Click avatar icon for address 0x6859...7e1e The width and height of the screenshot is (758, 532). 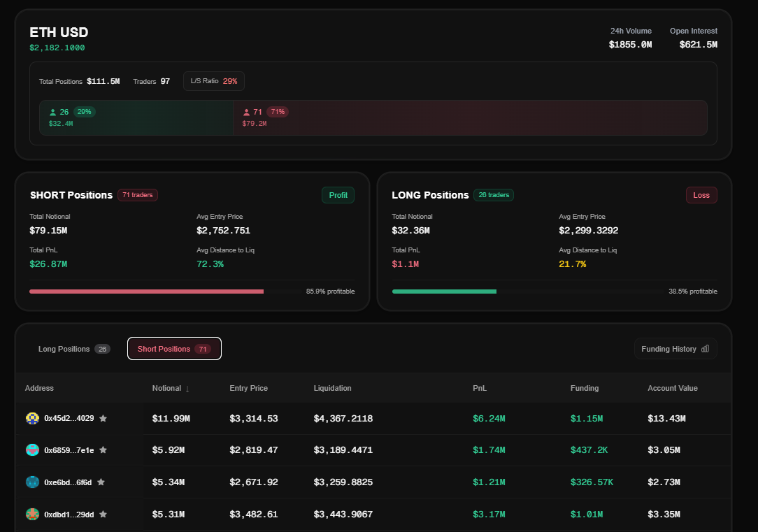pyautogui.click(x=32, y=450)
